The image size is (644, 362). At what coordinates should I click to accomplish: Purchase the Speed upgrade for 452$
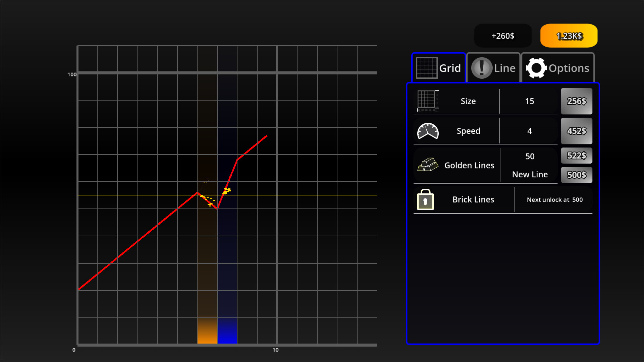coord(576,131)
